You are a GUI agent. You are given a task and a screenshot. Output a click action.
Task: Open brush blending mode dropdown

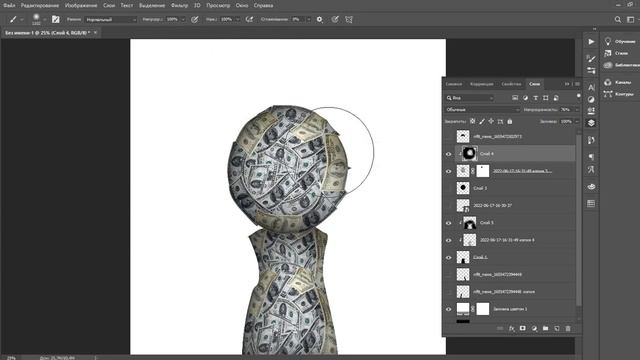coord(110,19)
